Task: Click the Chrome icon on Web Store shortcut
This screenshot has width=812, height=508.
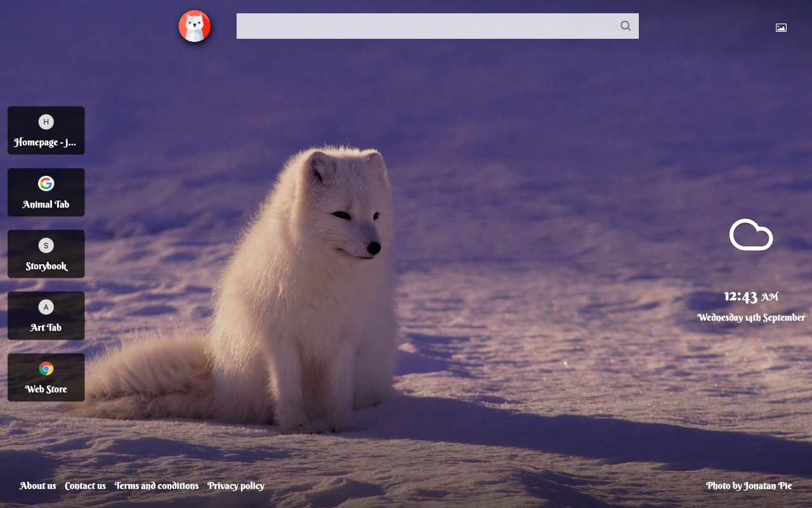Action: click(x=46, y=368)
